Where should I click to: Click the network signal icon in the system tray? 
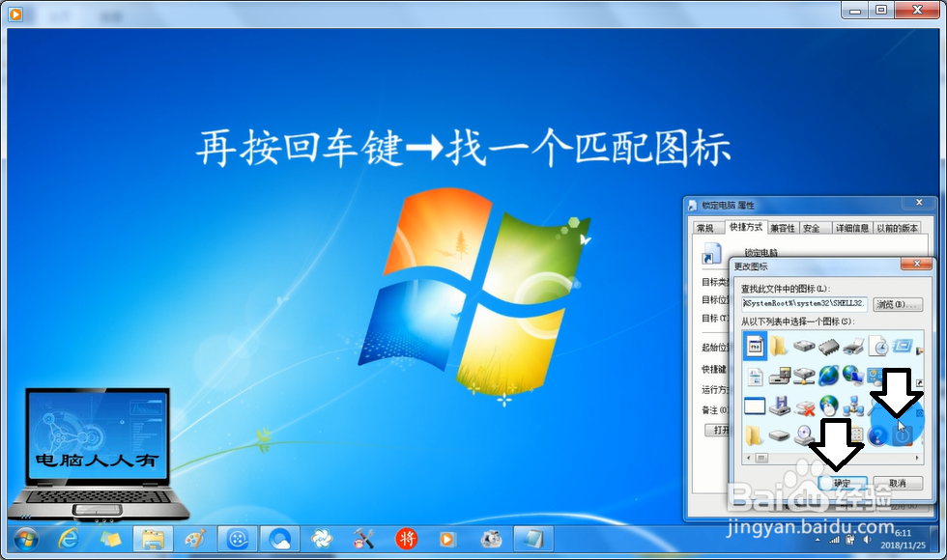[x=834, y=540]
